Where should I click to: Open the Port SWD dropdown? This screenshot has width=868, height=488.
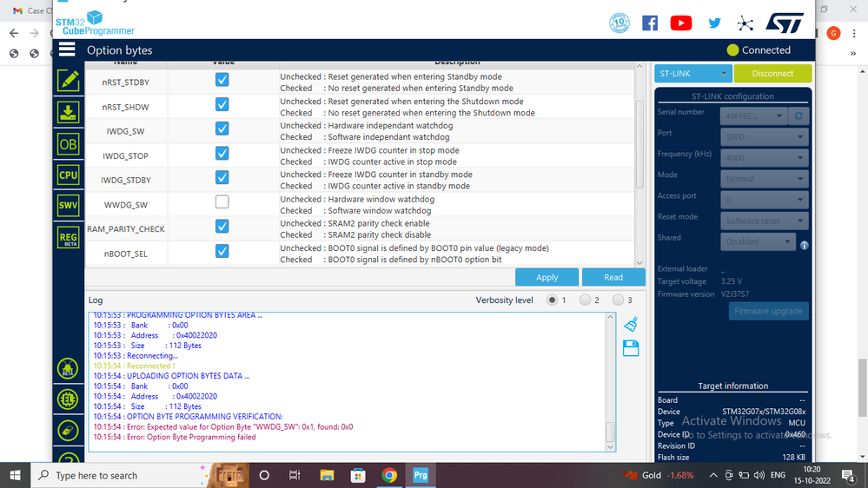764,136
